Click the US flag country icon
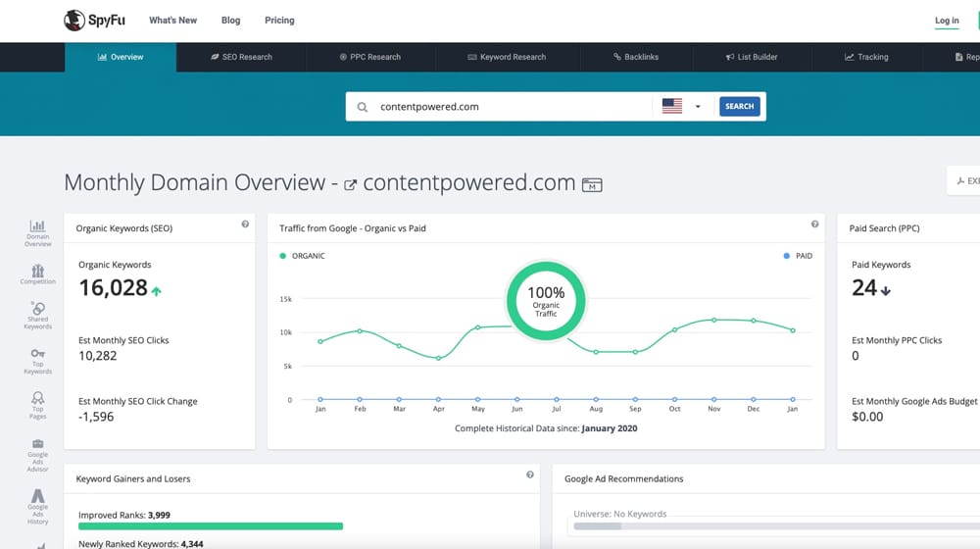Image resolution: width=980 pixels, height=549 pixels. click(672, 106)
